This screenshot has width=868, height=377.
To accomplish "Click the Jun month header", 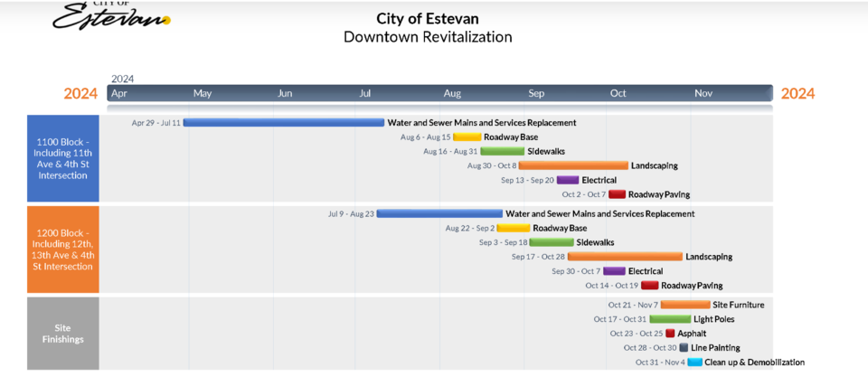I will (285, 93).
